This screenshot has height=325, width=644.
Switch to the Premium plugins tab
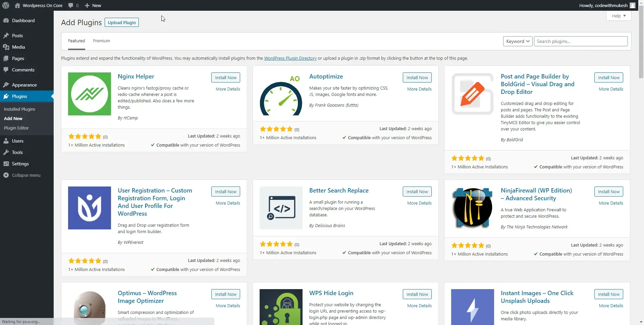[101, 41]
